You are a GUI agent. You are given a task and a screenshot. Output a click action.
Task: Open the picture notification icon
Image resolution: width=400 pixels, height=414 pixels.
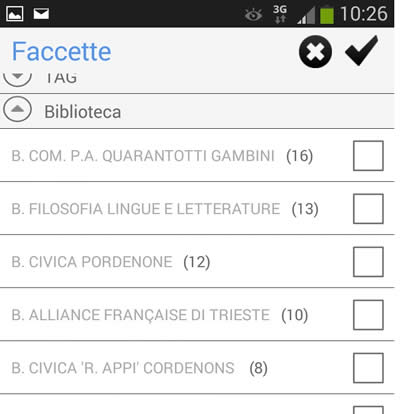[15, 14]
